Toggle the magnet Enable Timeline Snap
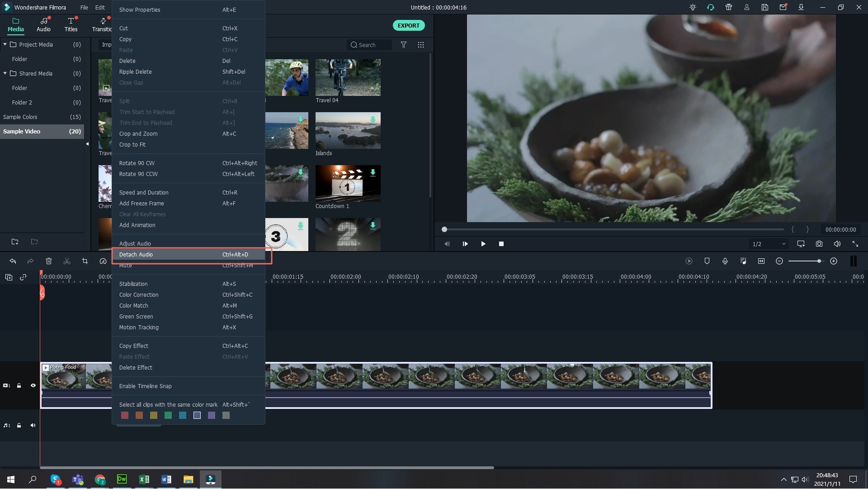Screen dimensions: 868x489 [146, 386]
